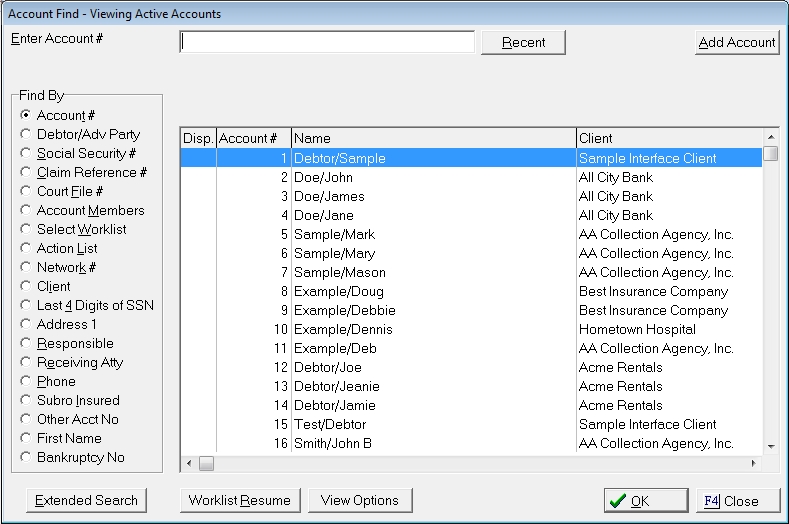Pick the Bankruptcy No radio option
Image resolution: width=789 pixels, height=524 pixels.
tap(26, 457)
